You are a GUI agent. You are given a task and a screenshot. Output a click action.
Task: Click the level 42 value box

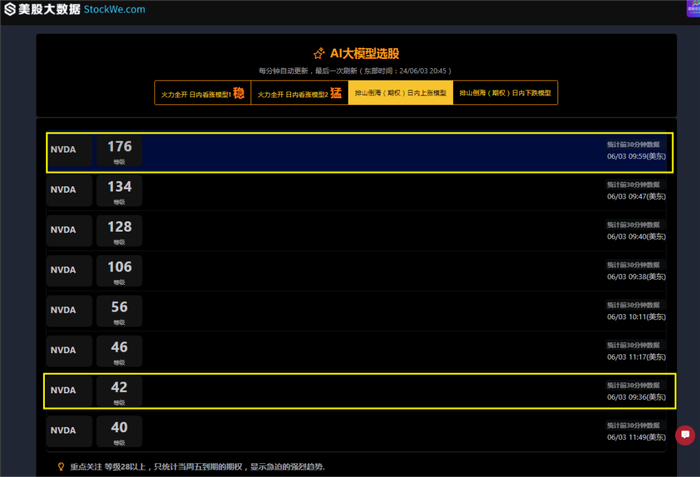[119, 392]
